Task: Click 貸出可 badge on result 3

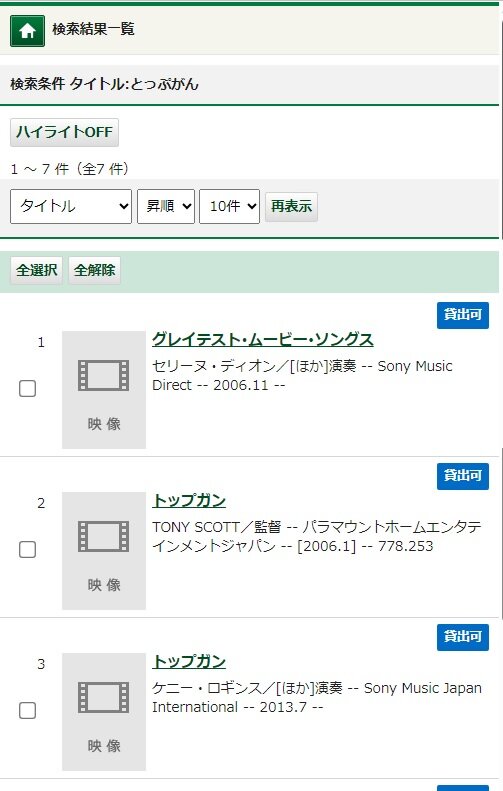Action: [463, 637]
